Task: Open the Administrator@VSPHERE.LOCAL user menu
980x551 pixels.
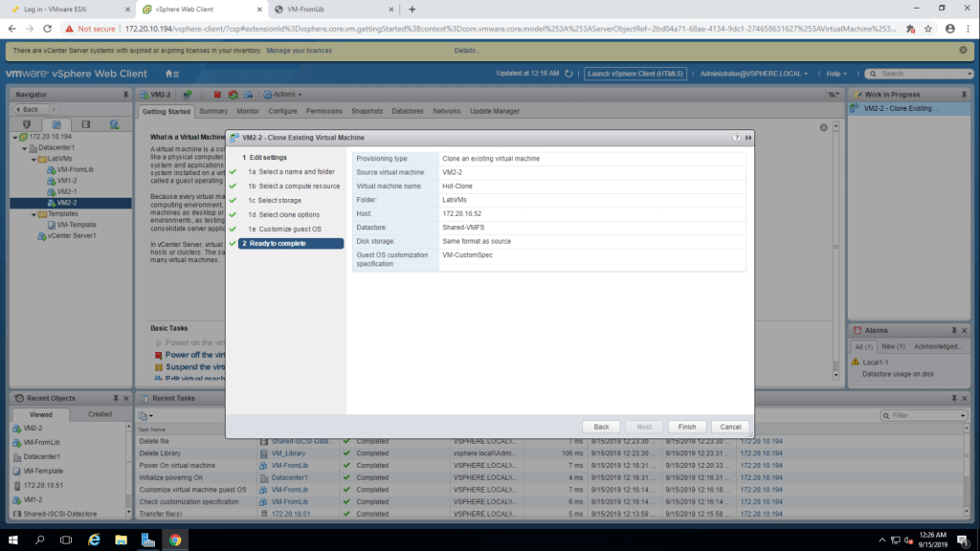Action: coord(754,74)
